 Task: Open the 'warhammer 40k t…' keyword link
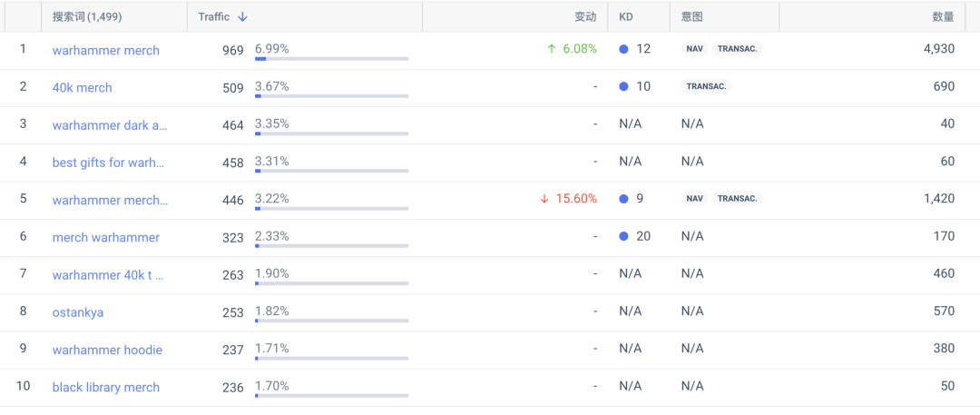[x=108, y=275]
